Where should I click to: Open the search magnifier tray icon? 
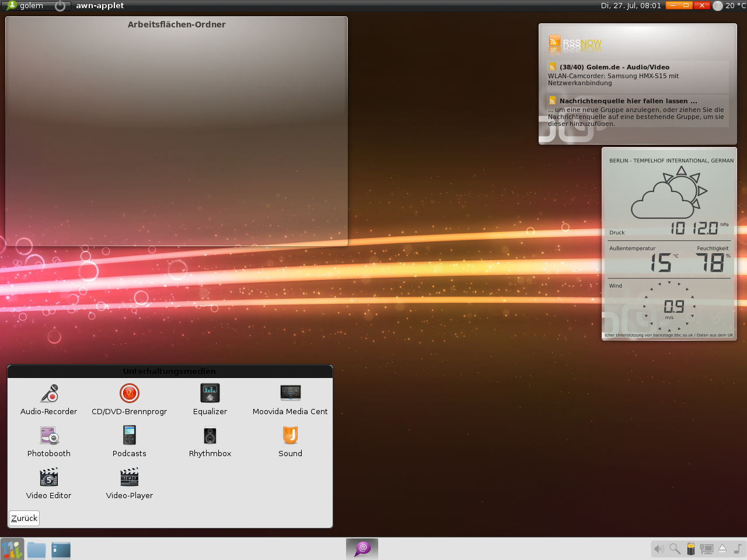675,549
